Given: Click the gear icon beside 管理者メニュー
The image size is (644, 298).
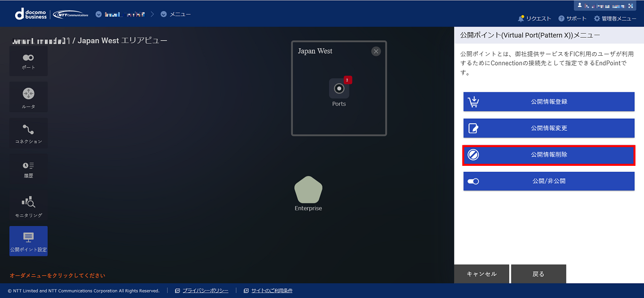Looking at the screenshot, I should tap(597, 19).
